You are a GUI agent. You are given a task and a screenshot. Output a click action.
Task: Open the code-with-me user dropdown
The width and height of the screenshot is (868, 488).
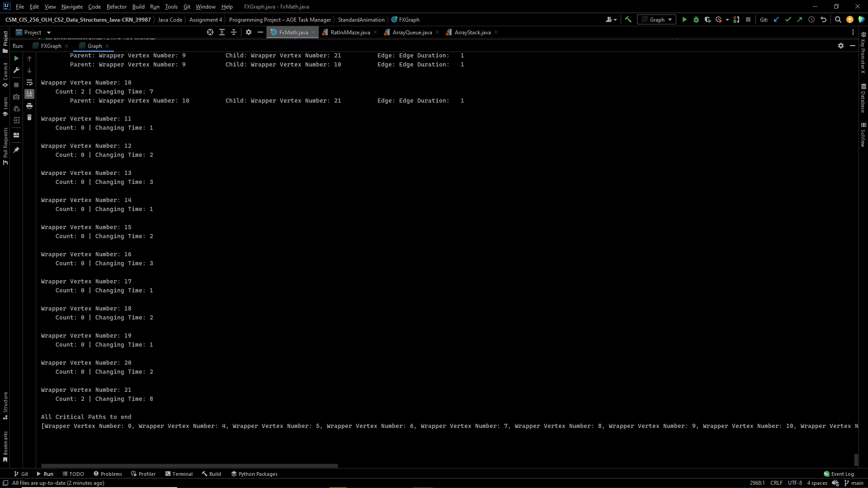(611, 19)
